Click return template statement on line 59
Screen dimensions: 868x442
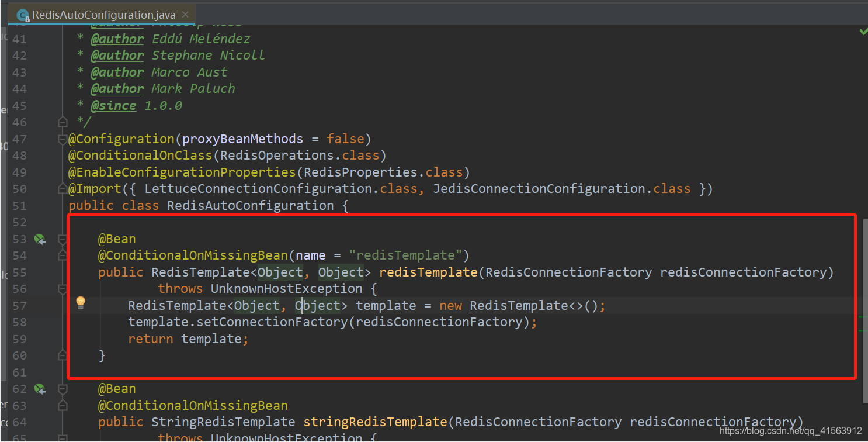tap(188, 339)
